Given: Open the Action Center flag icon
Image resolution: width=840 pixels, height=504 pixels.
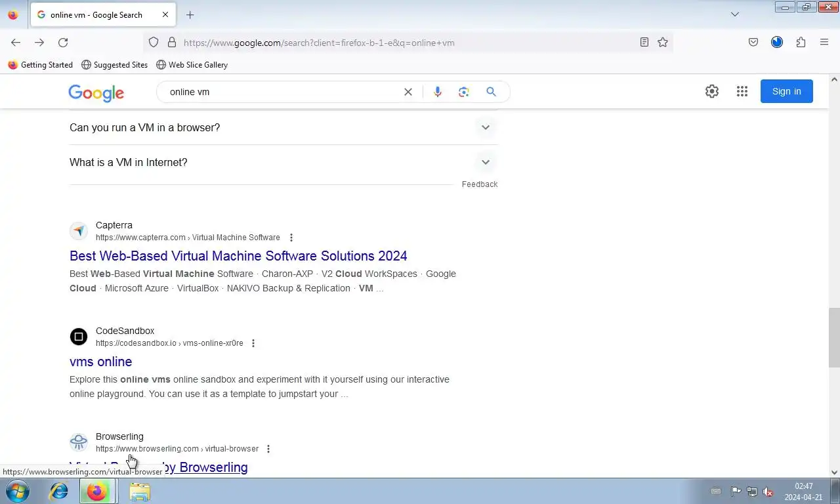Looking at the screenshot, I should pos(736,492).
